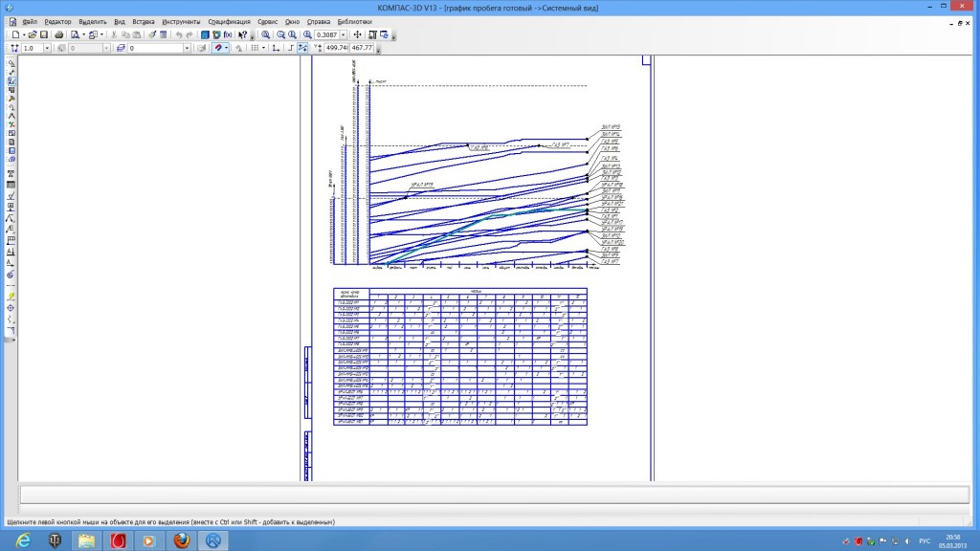The image size is (980, 551).
Task: Open the Инструменты menu
Action: pyautogui.click(x=181, y=22)
